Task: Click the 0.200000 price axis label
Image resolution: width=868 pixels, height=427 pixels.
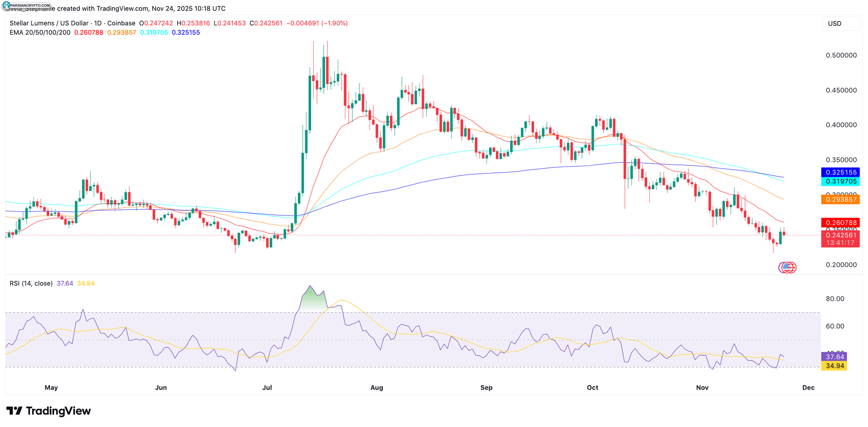Action: 841,265
